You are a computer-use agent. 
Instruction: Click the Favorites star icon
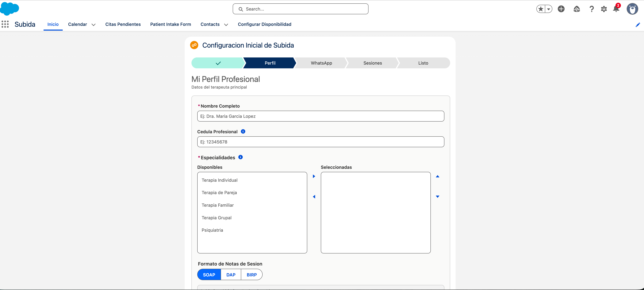[x=540, y=9]
